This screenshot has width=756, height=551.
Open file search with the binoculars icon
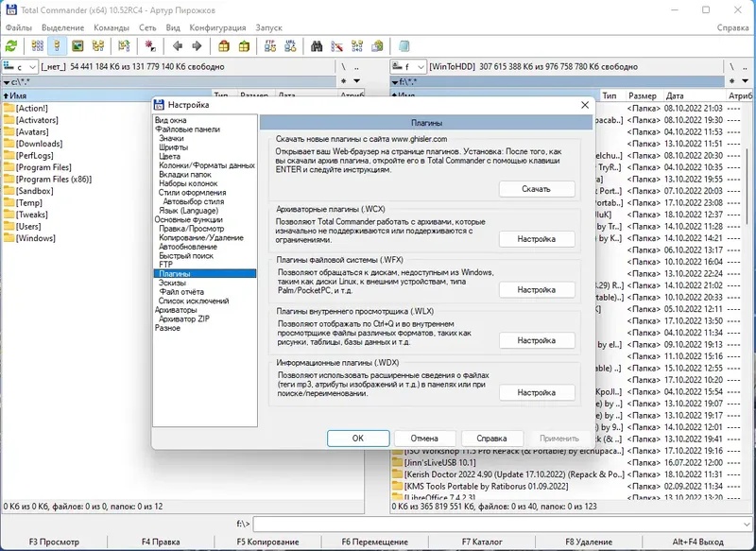pos(317,46)
